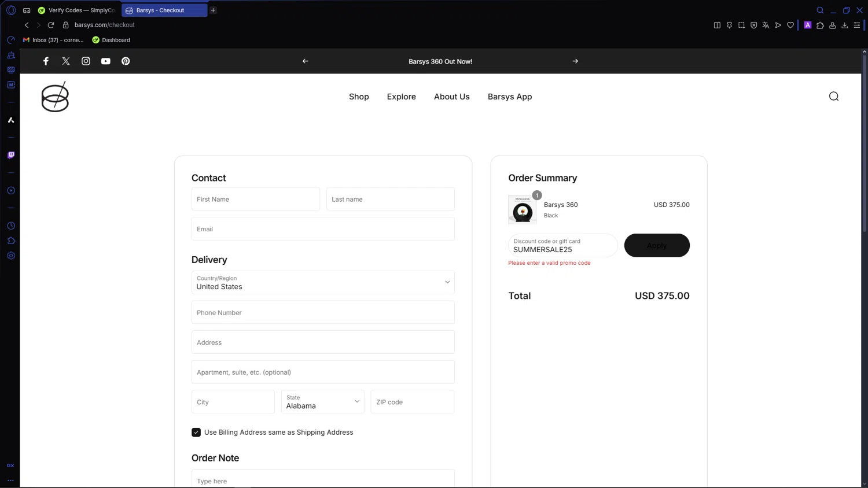This screenshot has height=488, width=868.
Task: Open the pinboards pin icon
Action: [729, 25]
